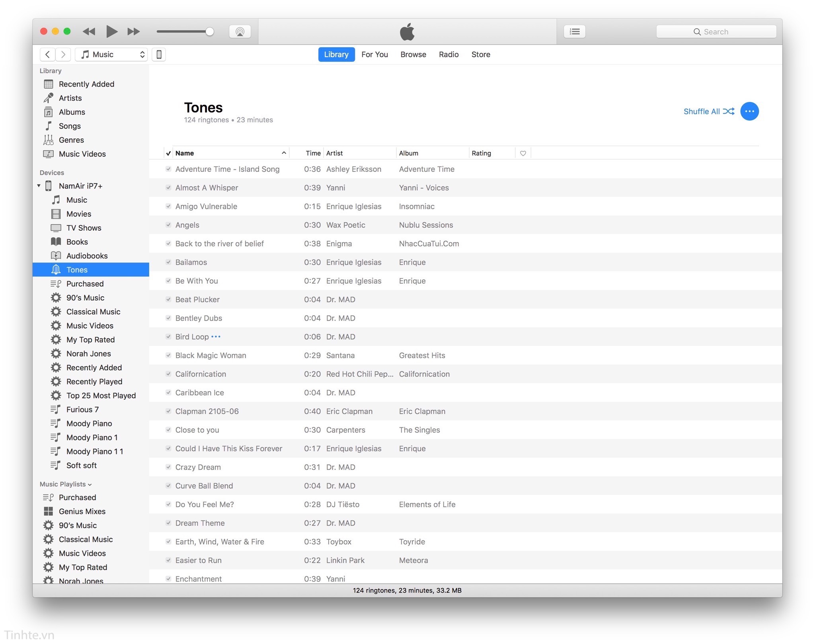
Task: Open the Moody Piano 1 1 playlist
Action: pyautogui.click(x=95, y=451)
